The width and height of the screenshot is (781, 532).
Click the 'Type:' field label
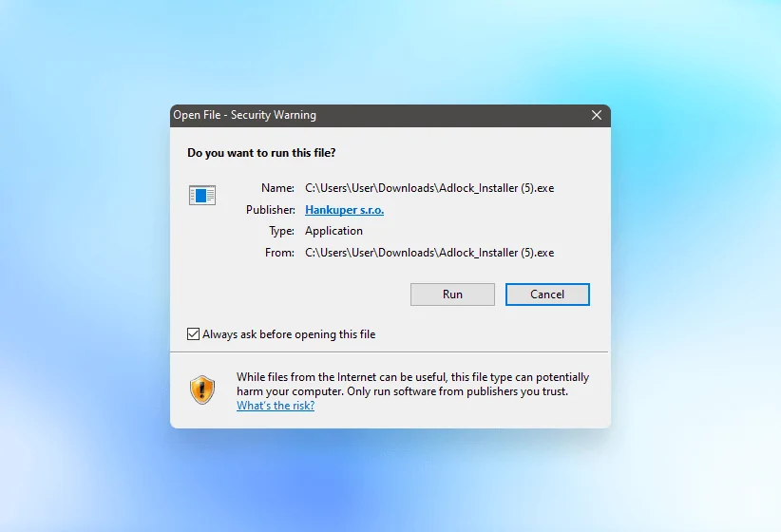point(282,231)
